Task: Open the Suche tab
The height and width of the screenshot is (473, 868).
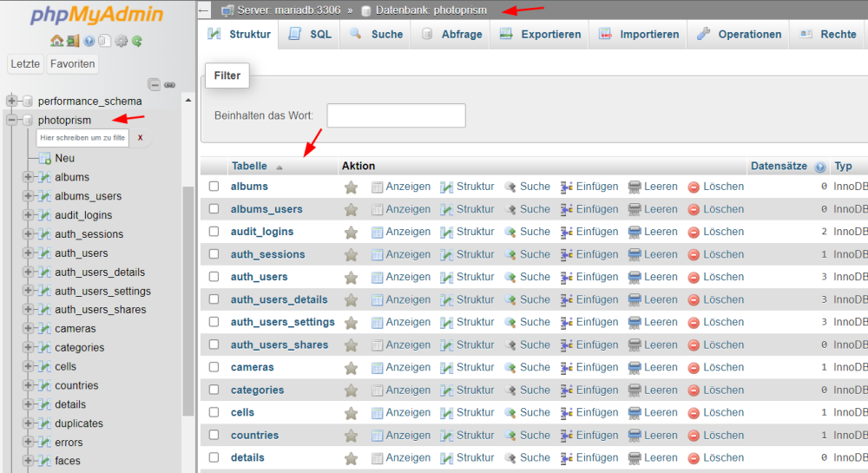Action: (x=375, y=35)
